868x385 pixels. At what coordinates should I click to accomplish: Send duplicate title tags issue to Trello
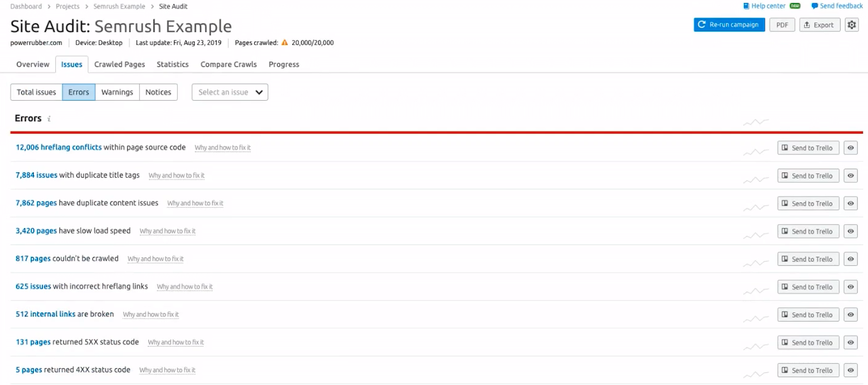coord(808,176)
